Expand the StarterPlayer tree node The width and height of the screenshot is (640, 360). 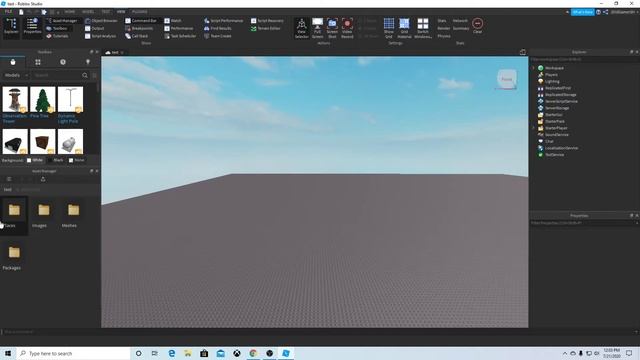click(533, 128)
